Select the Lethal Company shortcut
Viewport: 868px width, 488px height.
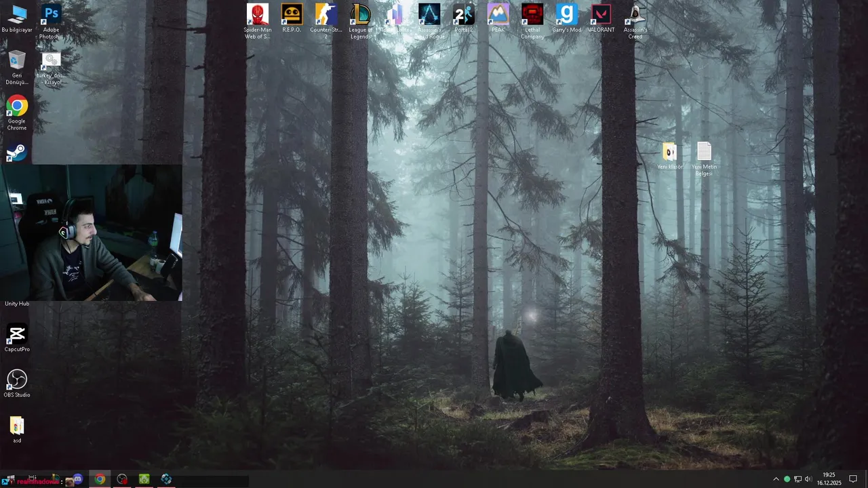tap(532, 20)
